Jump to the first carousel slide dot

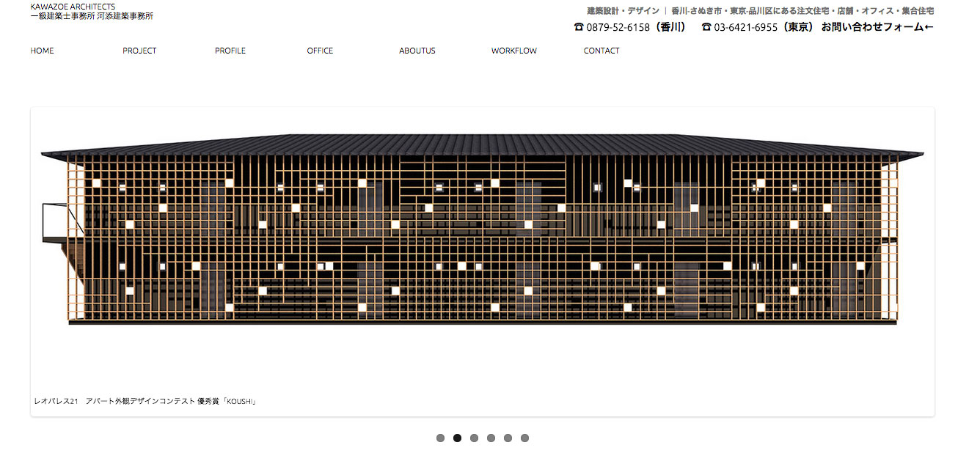pos(440,438)
